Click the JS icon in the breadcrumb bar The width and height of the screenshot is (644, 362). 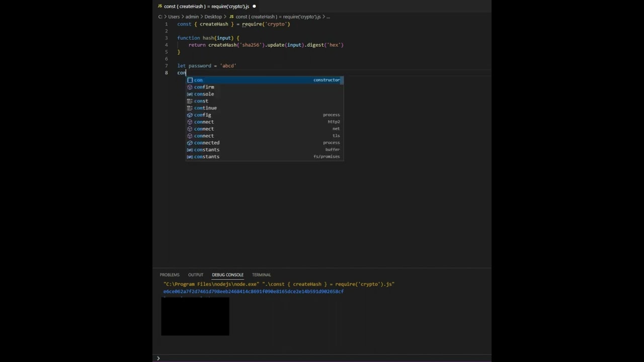[231, 17]
